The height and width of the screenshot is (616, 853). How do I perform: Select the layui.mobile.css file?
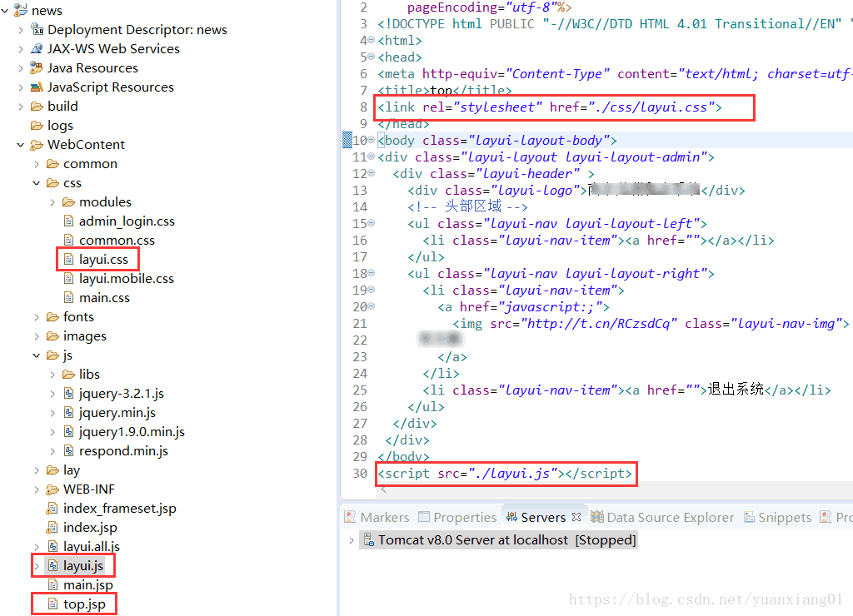coord(127,278)
